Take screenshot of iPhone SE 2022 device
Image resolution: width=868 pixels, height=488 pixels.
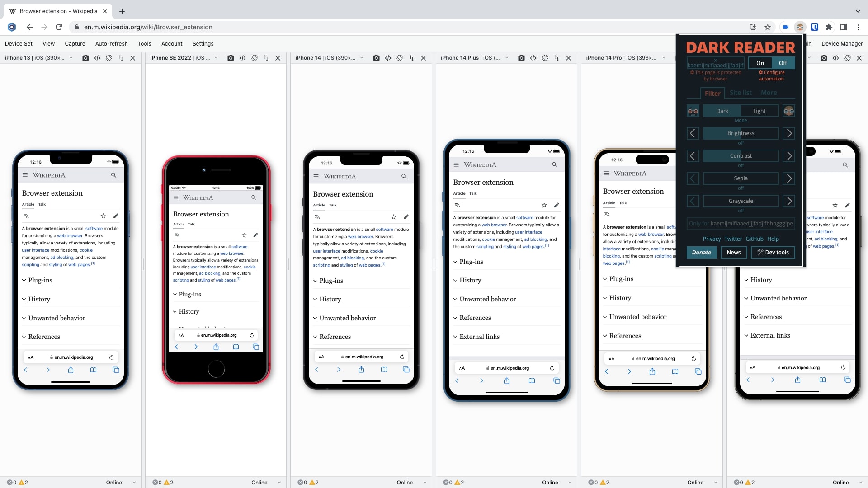click(231, 58)
